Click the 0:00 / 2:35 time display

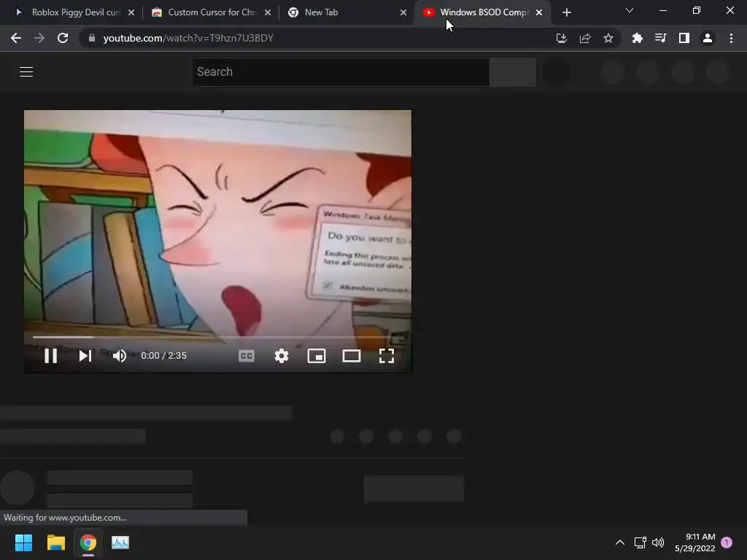tap(163, 356)
